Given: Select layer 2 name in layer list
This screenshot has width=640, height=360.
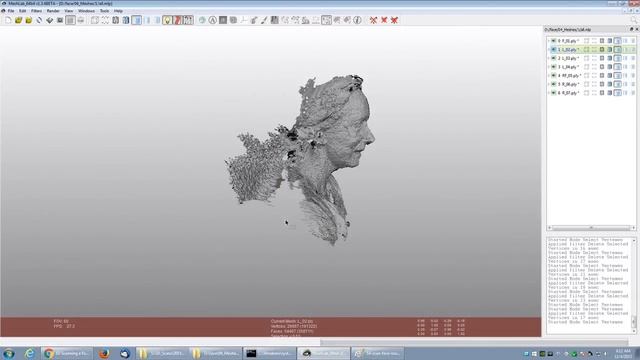Looking at the screenshot, I should tap(568, 58).
